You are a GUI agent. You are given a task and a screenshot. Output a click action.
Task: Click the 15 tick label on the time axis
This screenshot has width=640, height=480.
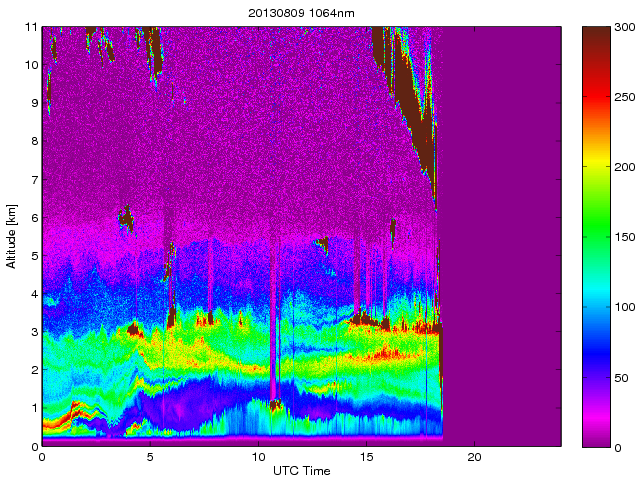pyautogui.click(x=366, y=457)
